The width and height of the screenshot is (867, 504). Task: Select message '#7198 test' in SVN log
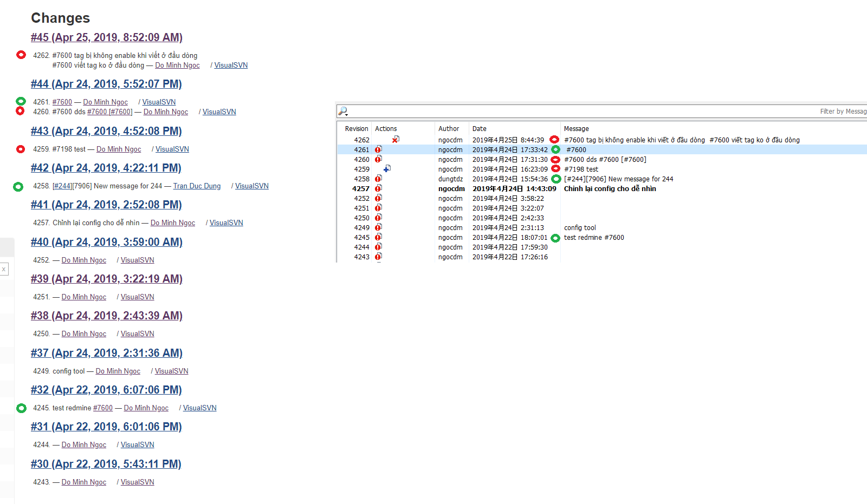pyautogui.click(x=581, y=169)
